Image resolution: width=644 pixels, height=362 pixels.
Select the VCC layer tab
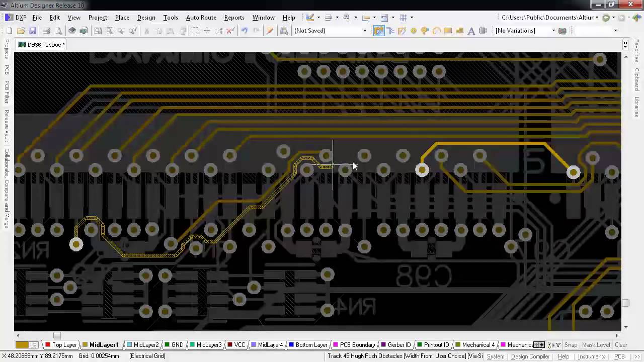coord(236,345)
